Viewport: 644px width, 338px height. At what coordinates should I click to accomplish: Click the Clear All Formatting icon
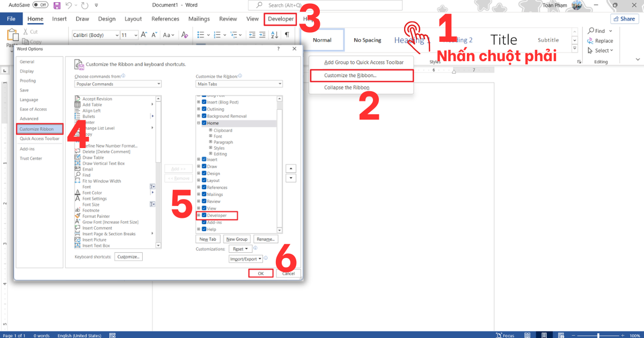tap(185, 35)
